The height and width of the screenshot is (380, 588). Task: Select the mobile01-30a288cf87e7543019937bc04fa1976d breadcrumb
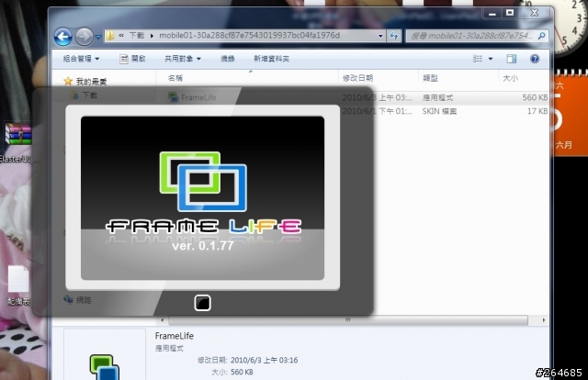point(249,35)
